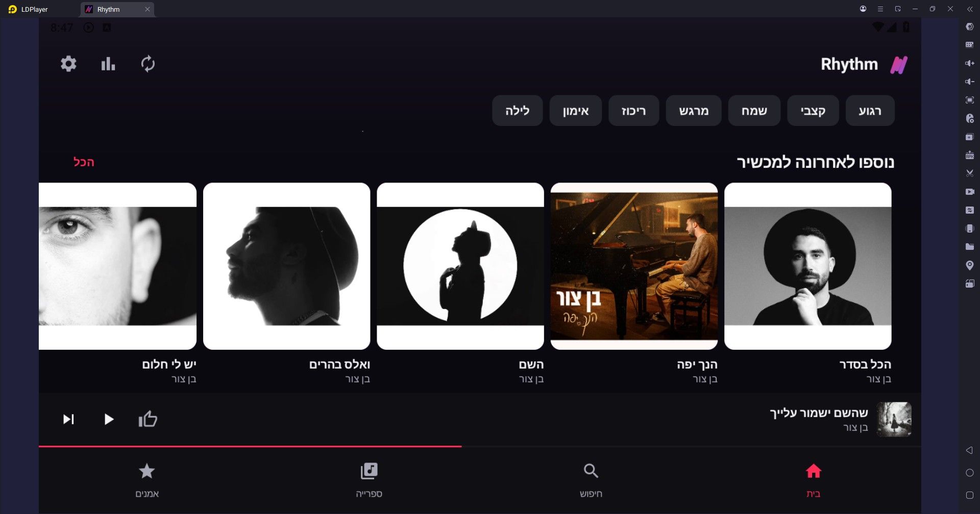This screenshot has width=980, height=514.
Task: Open LDPlayer install APK icon
Action: point(970,155)
